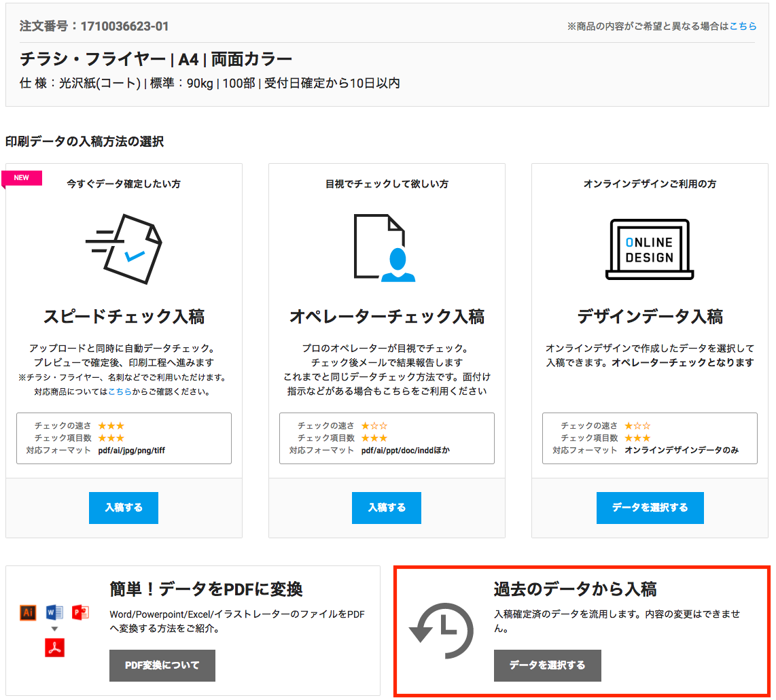Viewport: 776px width, 700px height.
Task: Select the オペレーターチェック入稿 heading
Action: click(x=387, y=317)
